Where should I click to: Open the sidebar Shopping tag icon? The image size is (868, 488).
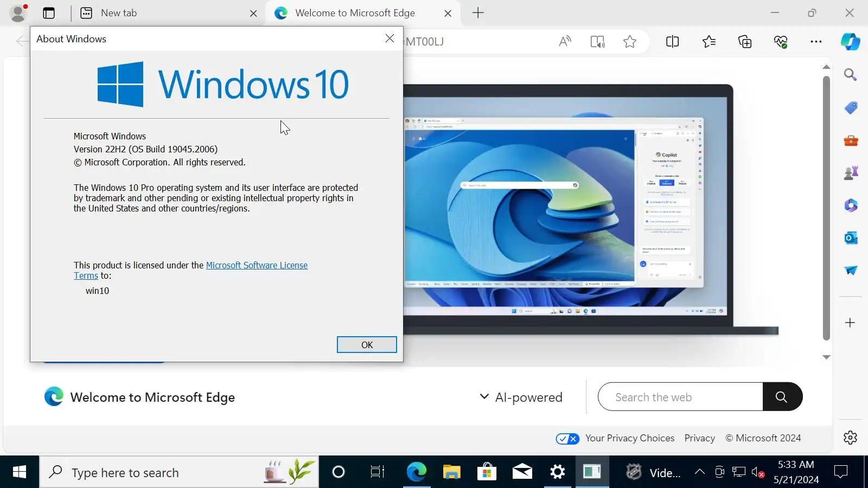pyautogui.click(x=851, y=108)
